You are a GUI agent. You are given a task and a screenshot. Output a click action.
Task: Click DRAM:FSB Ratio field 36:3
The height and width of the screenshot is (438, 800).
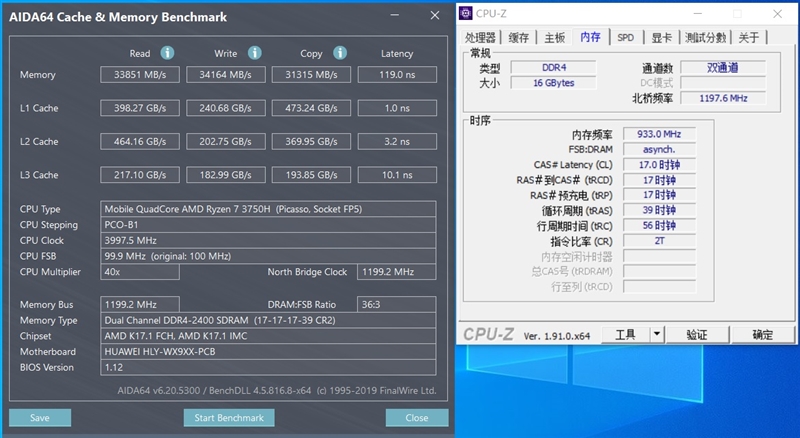(396, 304)
